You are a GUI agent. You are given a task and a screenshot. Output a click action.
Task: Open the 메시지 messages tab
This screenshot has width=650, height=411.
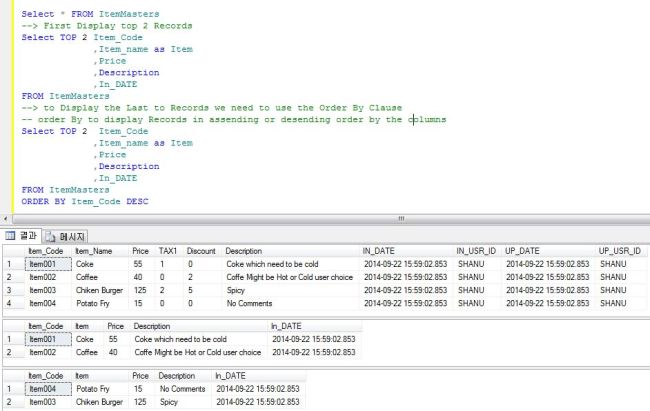pos(65,236)
